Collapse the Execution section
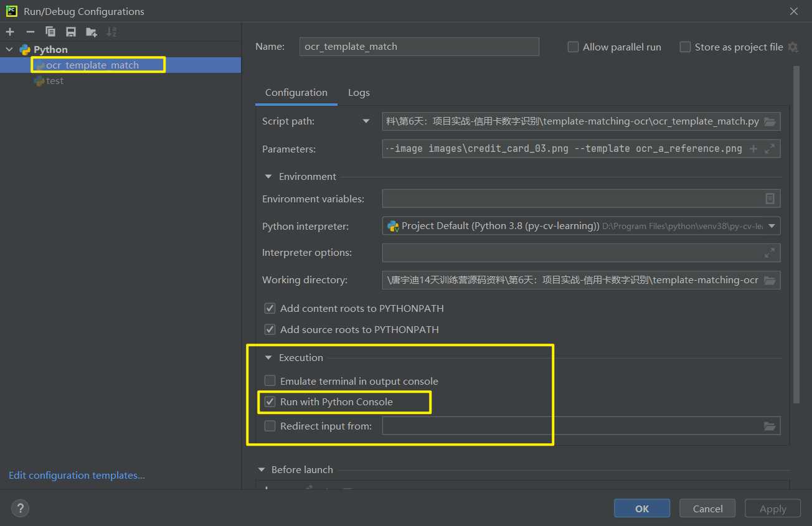This screenshot has height=526, width=812. tap(268, 358)
